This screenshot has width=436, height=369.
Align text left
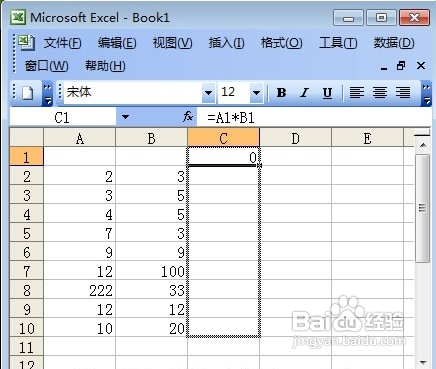[x=357, y=93]
